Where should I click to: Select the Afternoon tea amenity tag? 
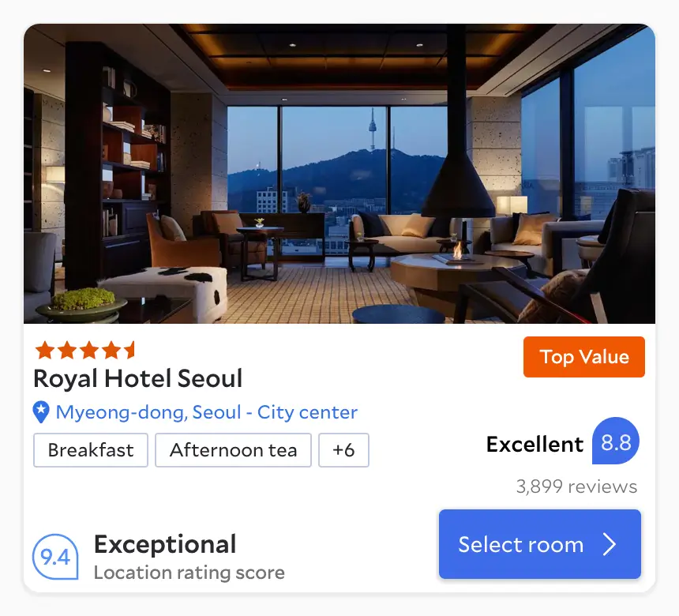[233, 450]
